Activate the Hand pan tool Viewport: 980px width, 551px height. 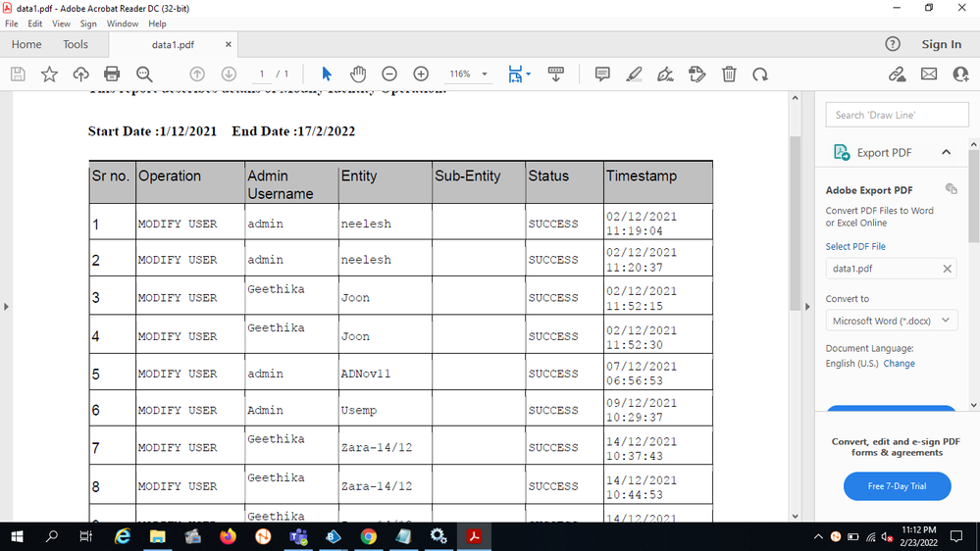coord(357,75)
